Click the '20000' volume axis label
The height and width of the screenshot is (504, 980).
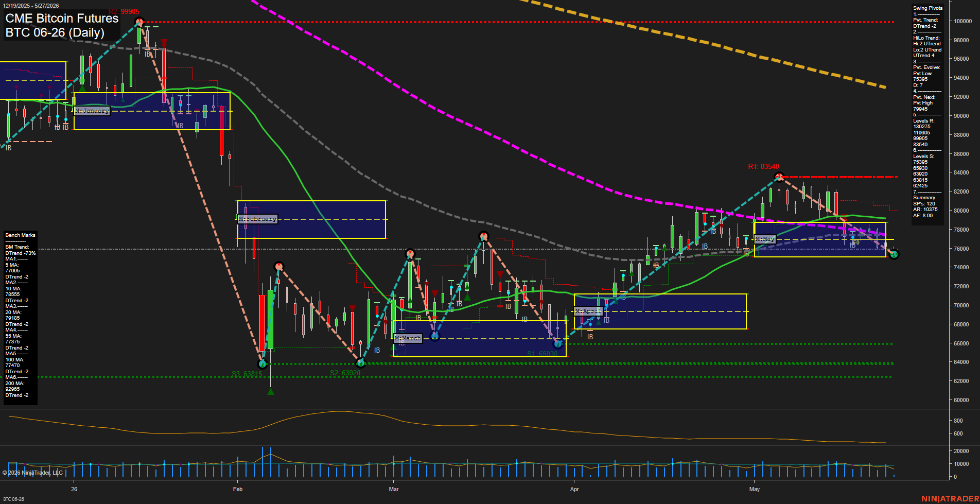point(961,451)
